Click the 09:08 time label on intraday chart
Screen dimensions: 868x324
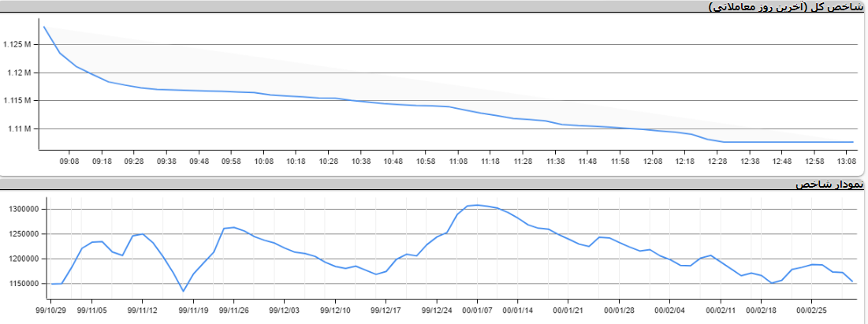[x=69, y=161]
